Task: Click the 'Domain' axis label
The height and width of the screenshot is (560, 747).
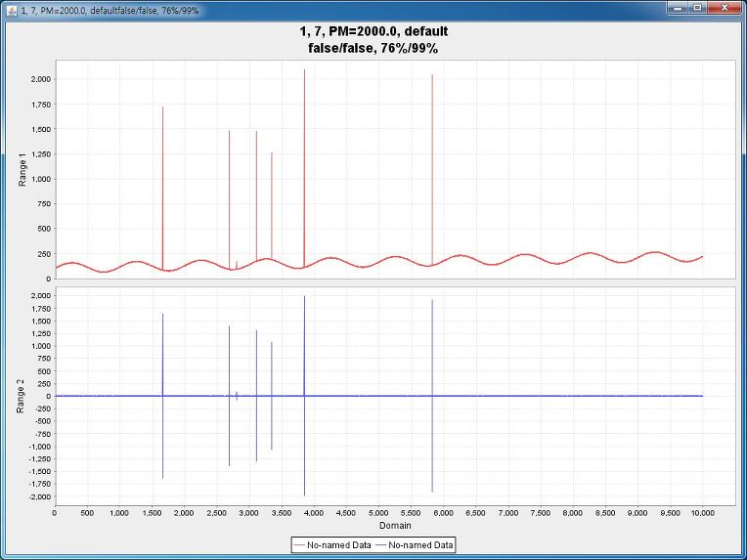Action: click(x=395, y=526)
